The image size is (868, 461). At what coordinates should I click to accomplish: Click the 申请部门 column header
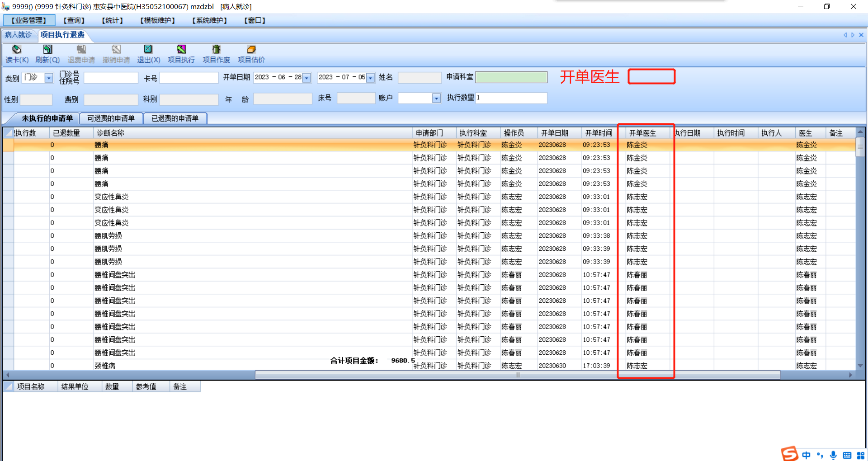(434, 133)
